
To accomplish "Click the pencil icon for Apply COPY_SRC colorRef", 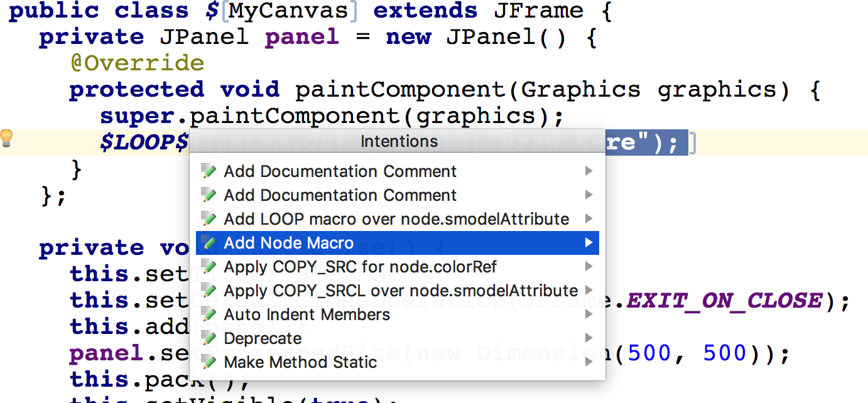I will click(209, 267).
